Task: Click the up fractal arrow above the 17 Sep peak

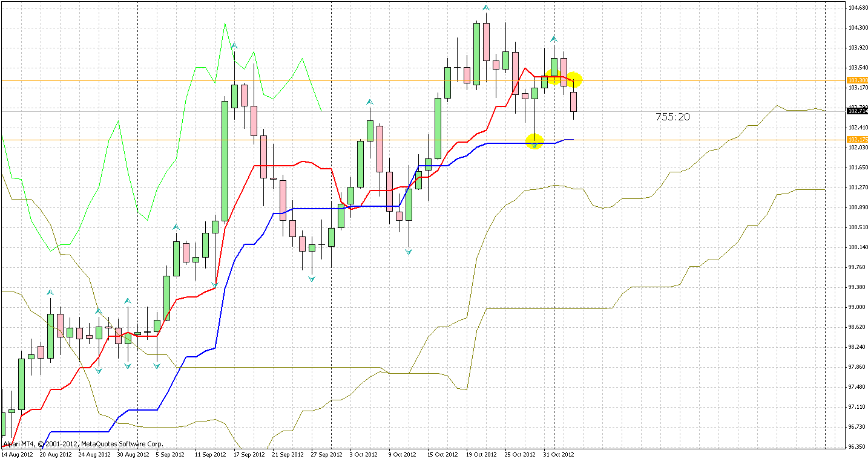Action: pyautogui.click(x=234, y=45)
